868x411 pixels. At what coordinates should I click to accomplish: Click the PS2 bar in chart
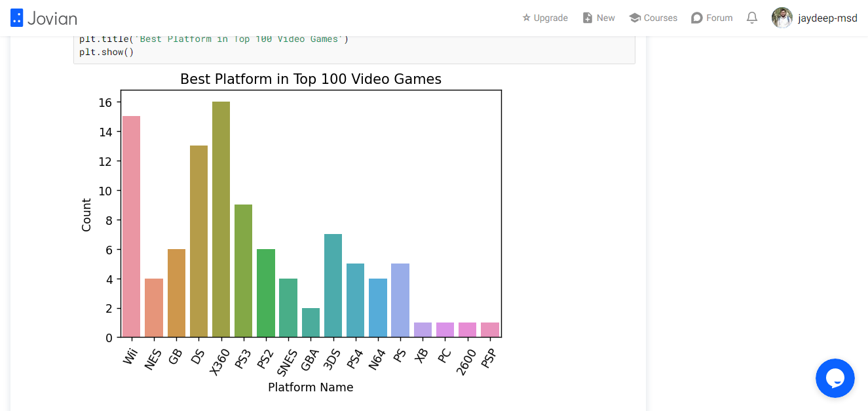265,293
